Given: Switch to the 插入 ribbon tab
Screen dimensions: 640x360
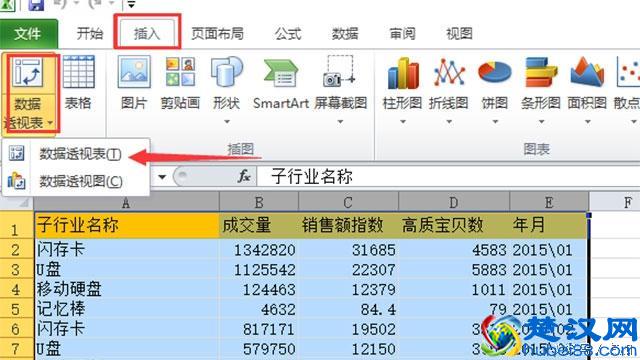Looking at the screenshot, I should (147, 33).
